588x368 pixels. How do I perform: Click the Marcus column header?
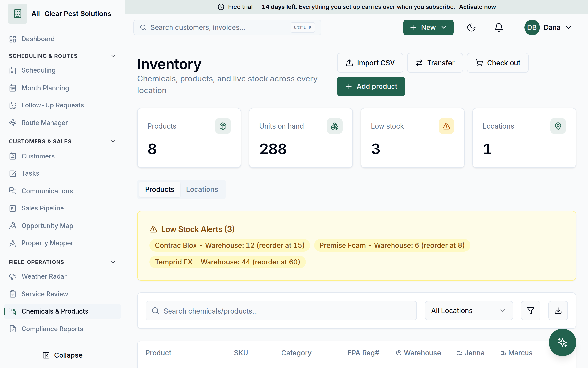(x=516, y=353)
